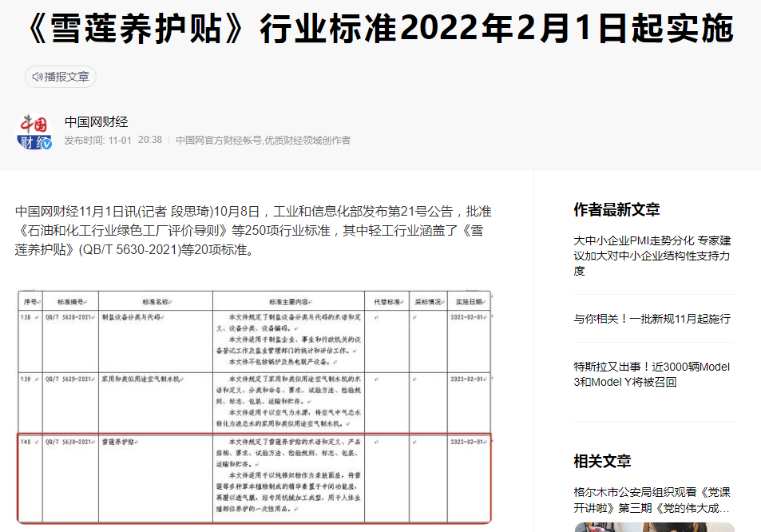Click the related article thumbnail under 相关文章
This screenshot has height=532, width=761.
[654, 527]
